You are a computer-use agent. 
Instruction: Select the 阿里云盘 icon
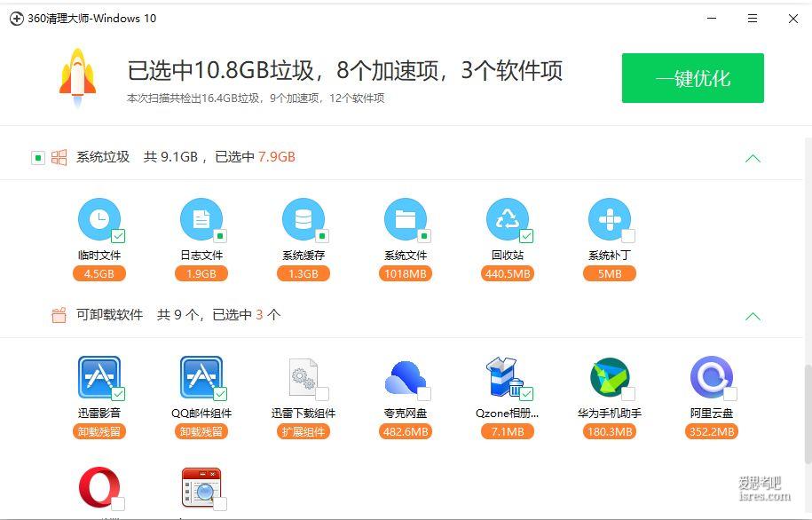(x=712, y=376)
